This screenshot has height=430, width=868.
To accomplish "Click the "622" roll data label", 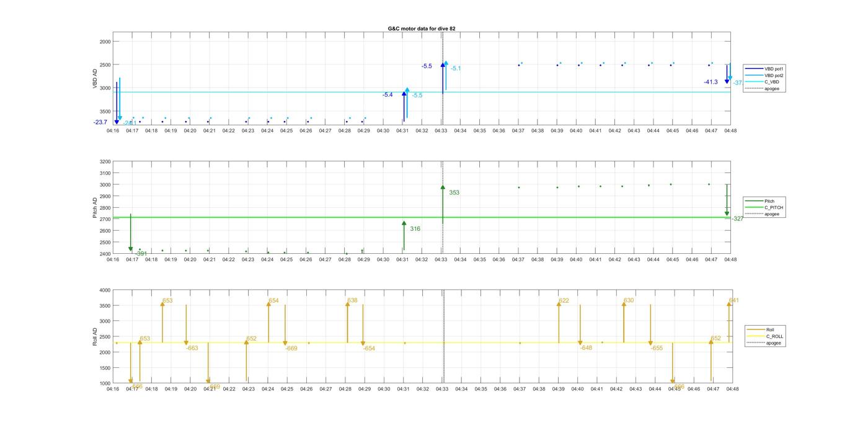I will click(x=564, y=301).
